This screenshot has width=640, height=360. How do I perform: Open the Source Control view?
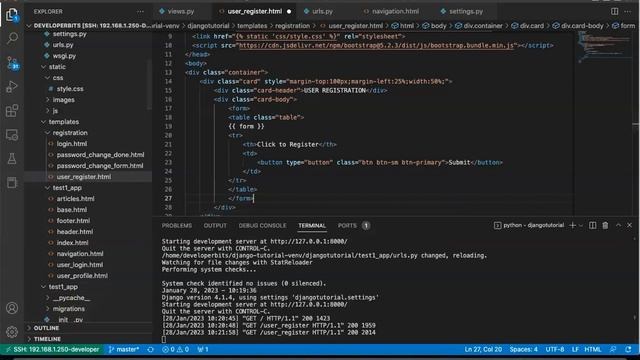tap(12, 63)
